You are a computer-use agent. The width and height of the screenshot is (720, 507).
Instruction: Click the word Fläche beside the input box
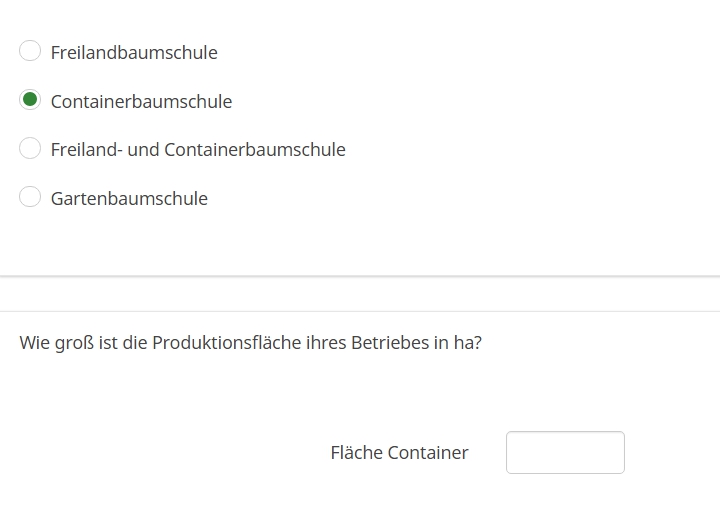pyautogui.click(x=356, y=453)
